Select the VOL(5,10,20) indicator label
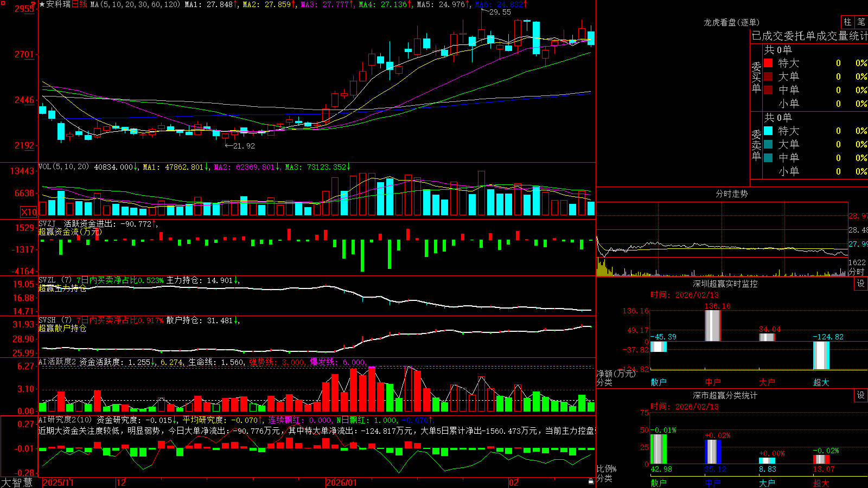Screen dimensions: 868x488 tap(64, 167)
